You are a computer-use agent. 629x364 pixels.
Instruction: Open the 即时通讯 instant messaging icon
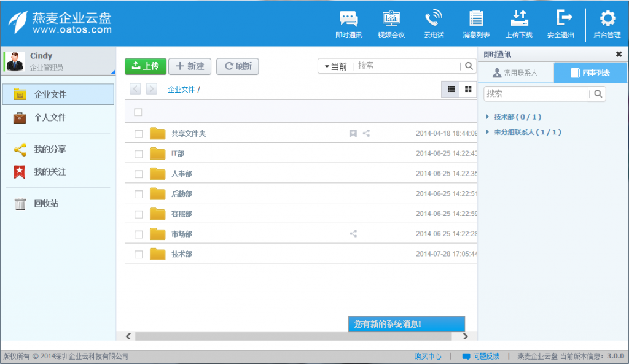[349, 23]
